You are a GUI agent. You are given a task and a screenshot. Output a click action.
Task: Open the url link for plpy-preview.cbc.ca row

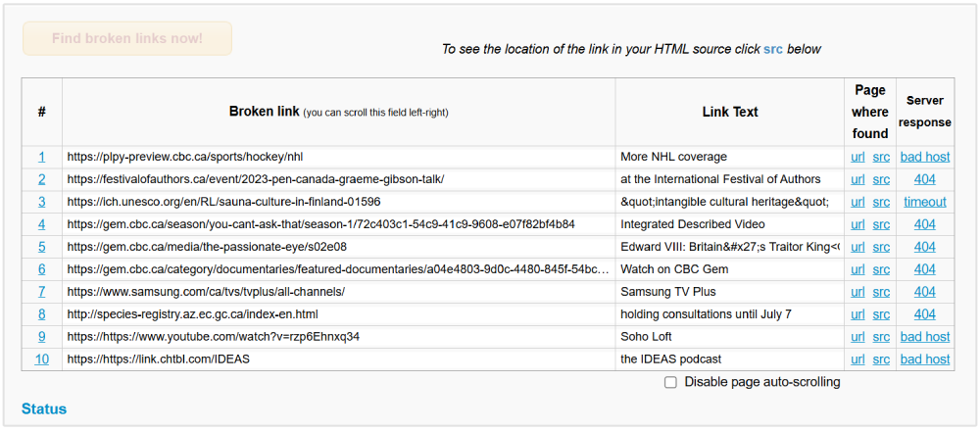coord(857,157)
